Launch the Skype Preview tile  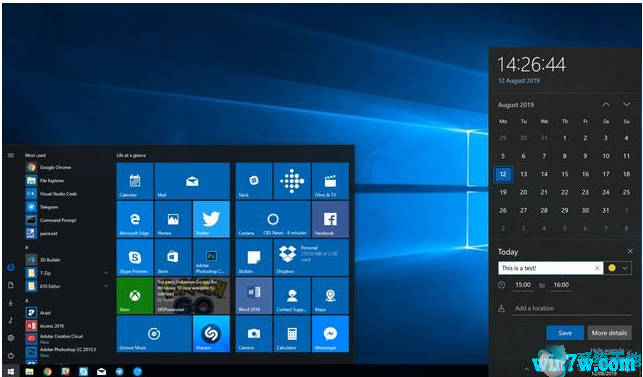(x=135, y=257)
